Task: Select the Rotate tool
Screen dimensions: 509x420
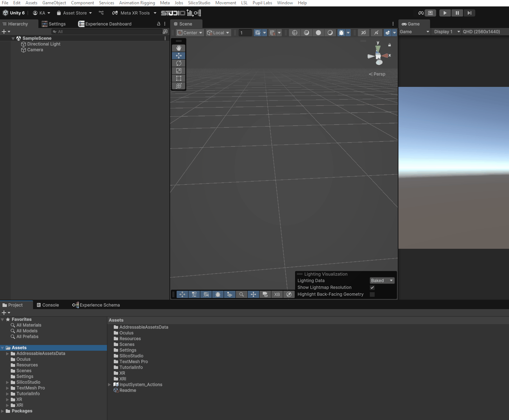Action: (179, 63)
